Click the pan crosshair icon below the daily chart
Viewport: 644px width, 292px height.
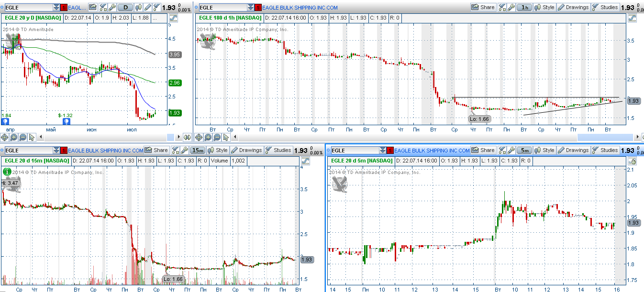5,137
